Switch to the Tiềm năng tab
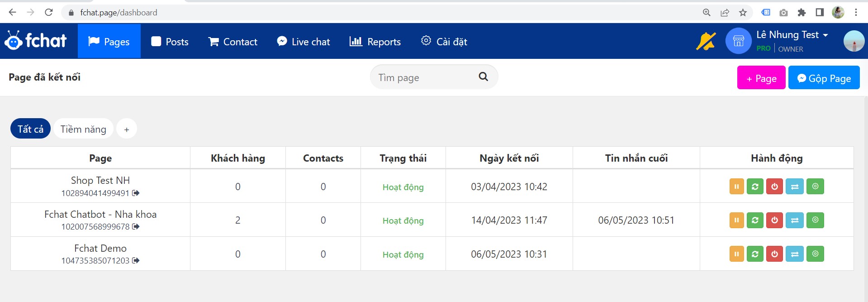Screen dimensions: 868x302 83,129
